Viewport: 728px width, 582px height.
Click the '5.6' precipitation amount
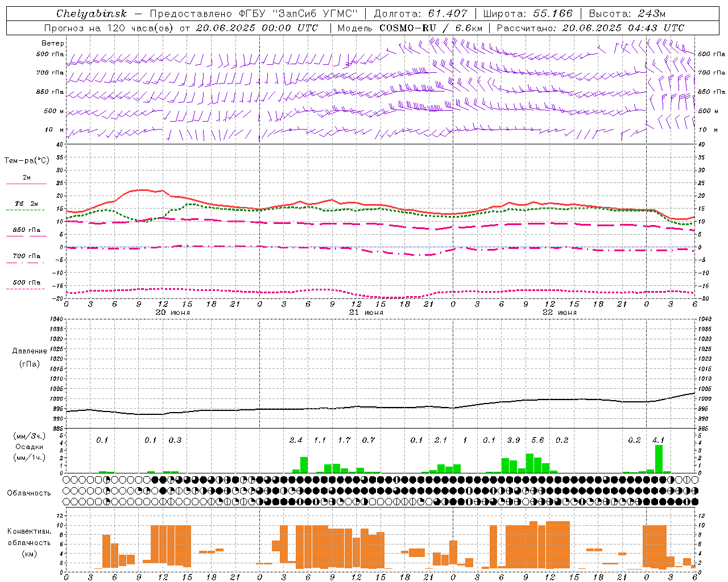537,440
